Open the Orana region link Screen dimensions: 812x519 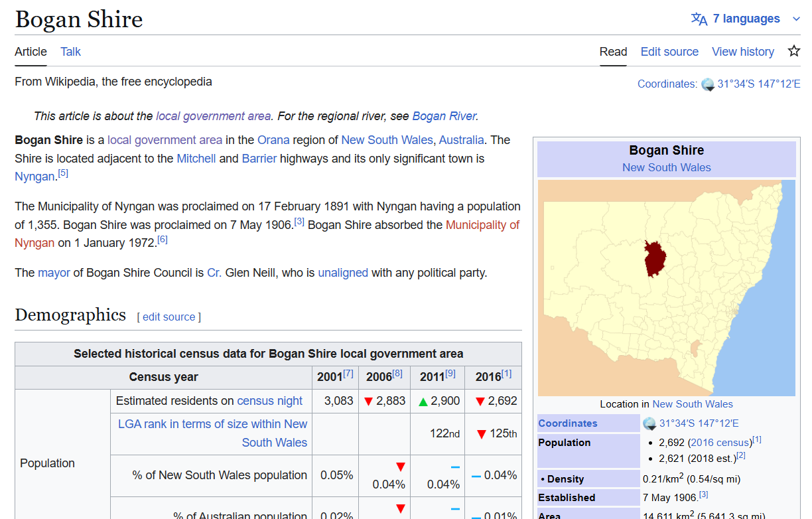[273, 140]
